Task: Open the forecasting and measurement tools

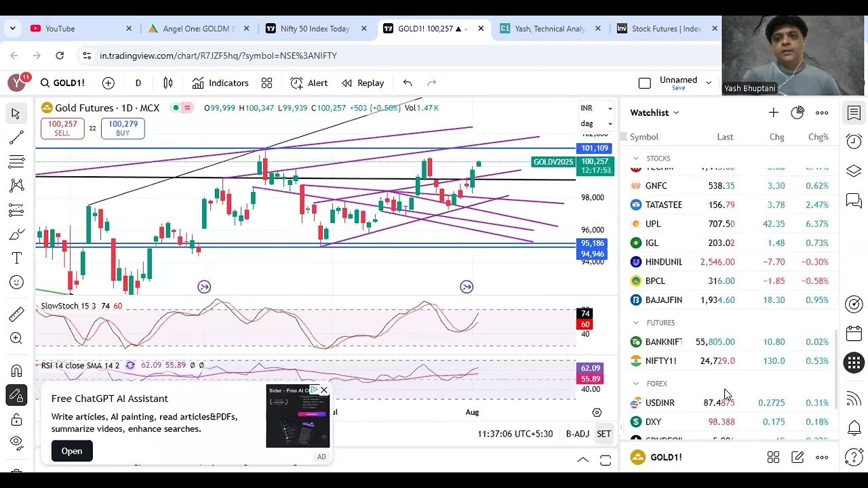Action: [x=16, y=210]
